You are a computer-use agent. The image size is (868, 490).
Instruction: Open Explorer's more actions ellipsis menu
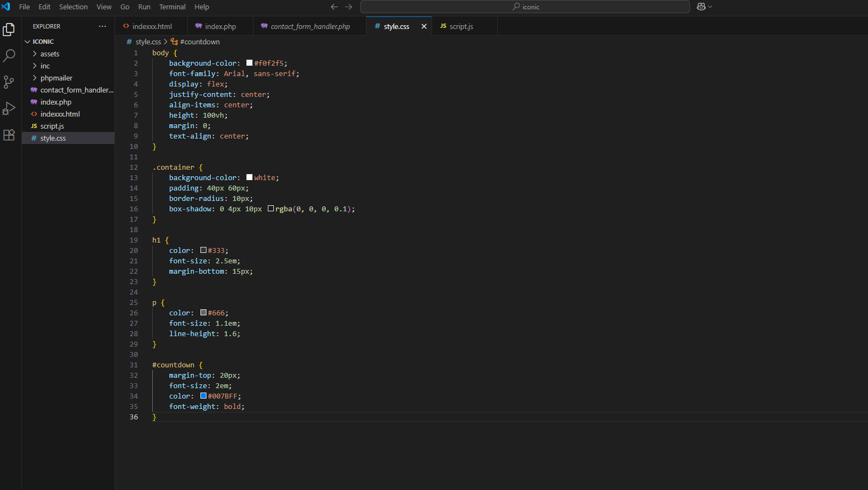tap(102, 26)
